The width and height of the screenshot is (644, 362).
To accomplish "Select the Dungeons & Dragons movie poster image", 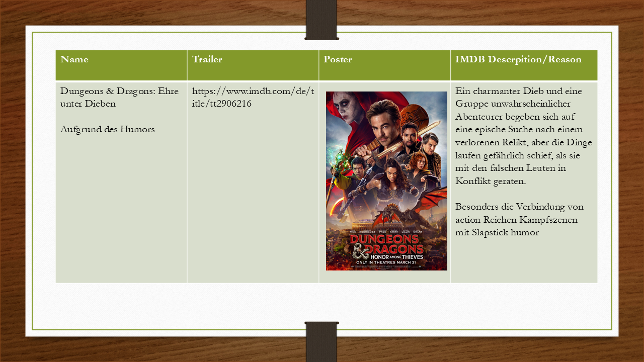I will click(386, 181).
